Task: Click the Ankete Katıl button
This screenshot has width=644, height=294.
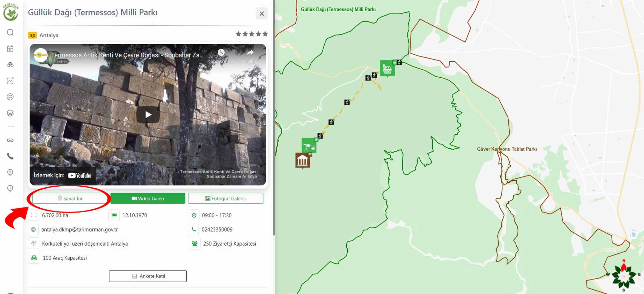Action: tap(148, 276)
